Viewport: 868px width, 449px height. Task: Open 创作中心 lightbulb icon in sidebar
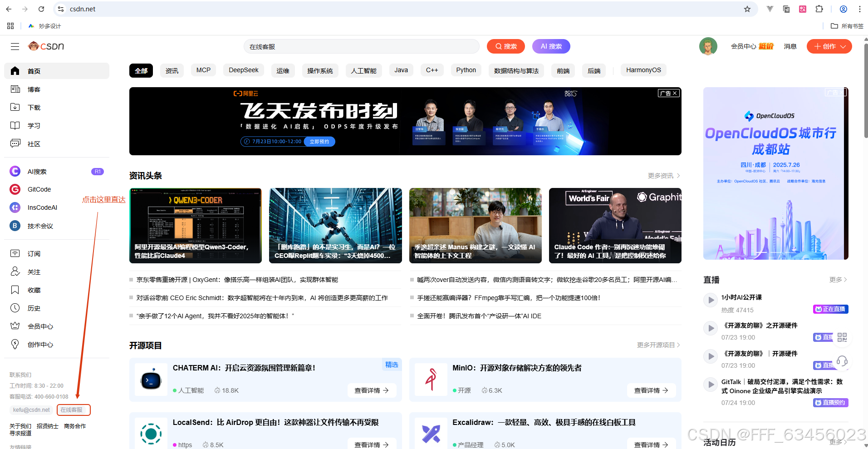(x=15, y=344)
